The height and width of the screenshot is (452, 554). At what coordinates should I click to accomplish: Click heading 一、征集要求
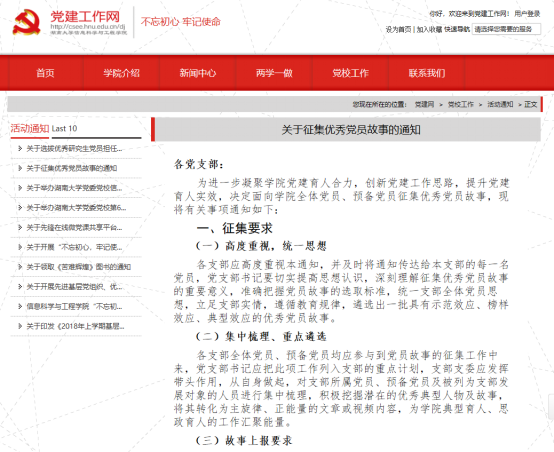tap(235, 228)
